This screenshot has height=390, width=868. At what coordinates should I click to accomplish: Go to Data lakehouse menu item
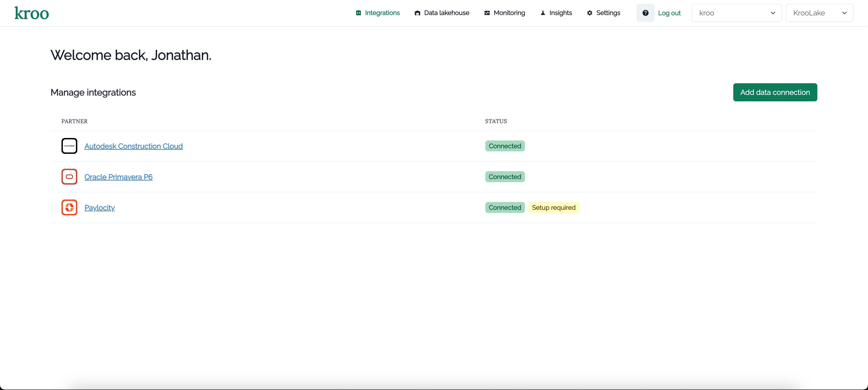446,13
